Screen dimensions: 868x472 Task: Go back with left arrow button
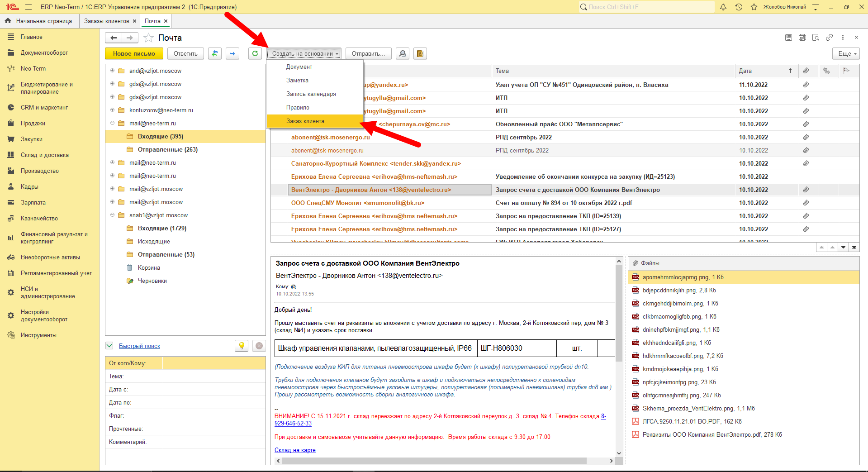pos(114,38)
